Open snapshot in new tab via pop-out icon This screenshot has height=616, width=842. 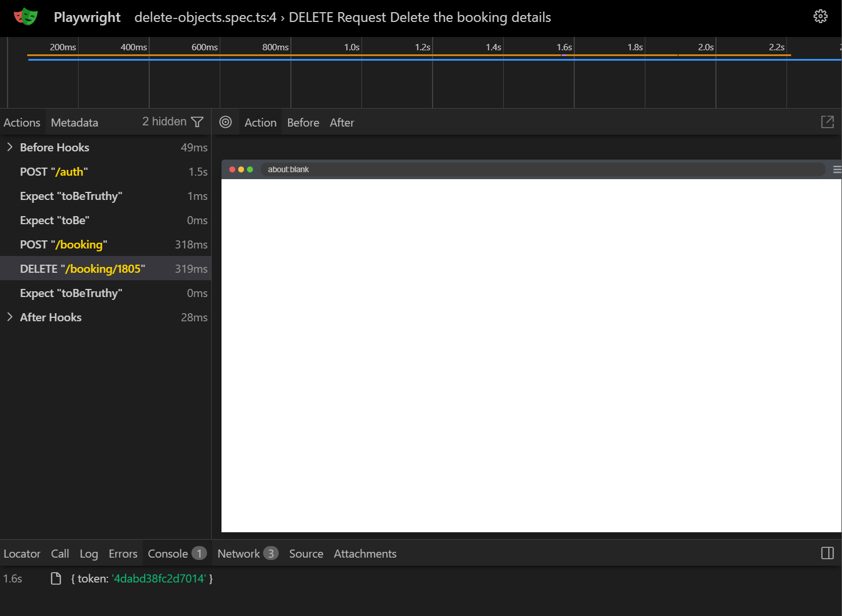pos(828,122)
